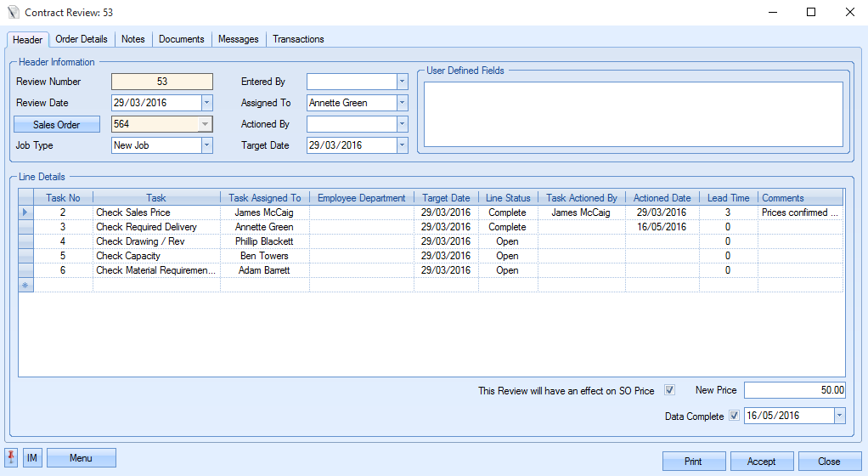Select the row marker for task 2
Image resolution: width=868 pixels, height=476 pixels.
click(x=25, y=212)
